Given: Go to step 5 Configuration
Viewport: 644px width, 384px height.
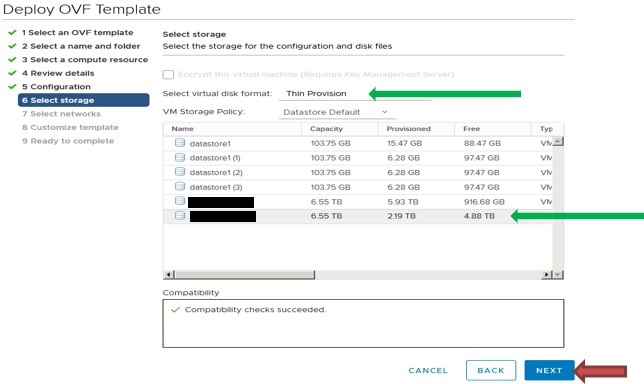Looking at the screenshot, I should coord(56,87).
